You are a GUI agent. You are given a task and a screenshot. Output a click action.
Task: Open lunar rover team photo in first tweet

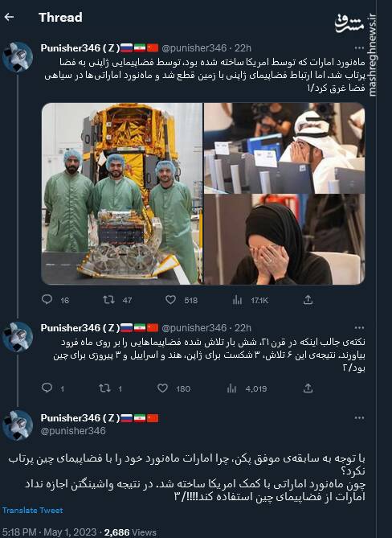click(122, 194)
